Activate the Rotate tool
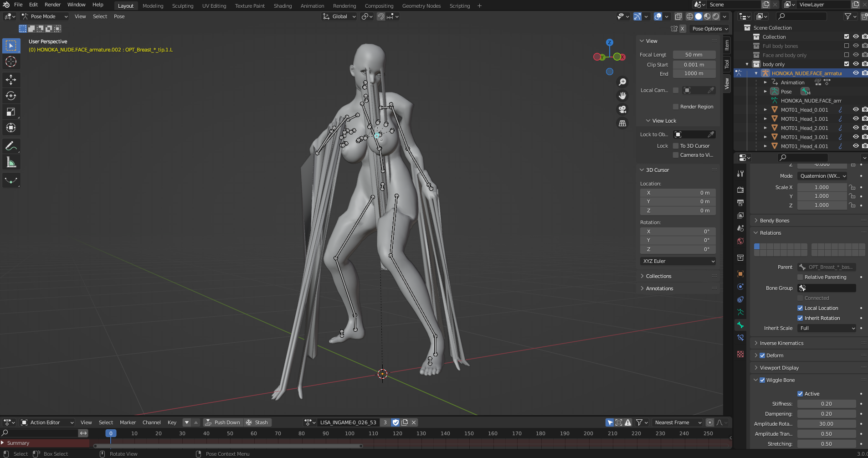868x458 pixels. click(11, 96)
